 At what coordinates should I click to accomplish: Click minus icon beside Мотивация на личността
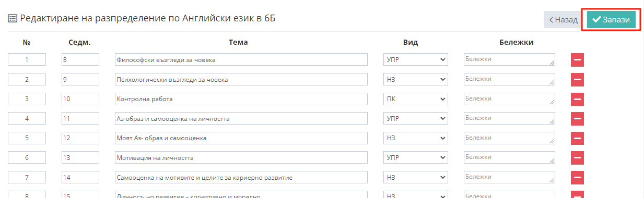(x=577, y=158)
